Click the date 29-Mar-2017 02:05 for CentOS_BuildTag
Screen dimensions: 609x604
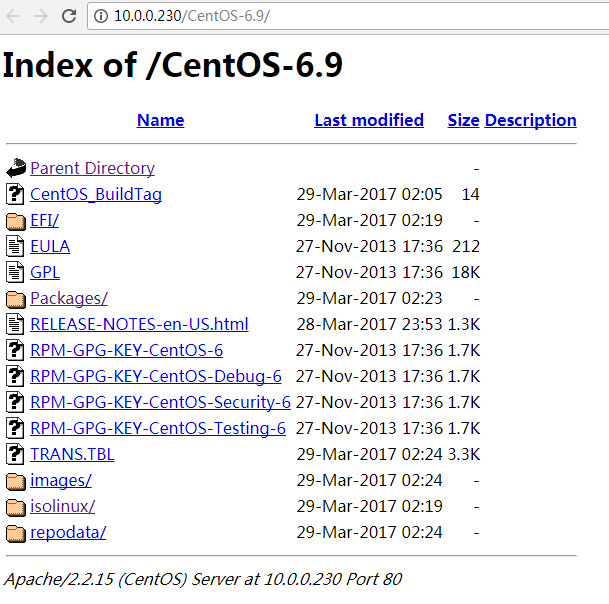click(x=369, y=194)
